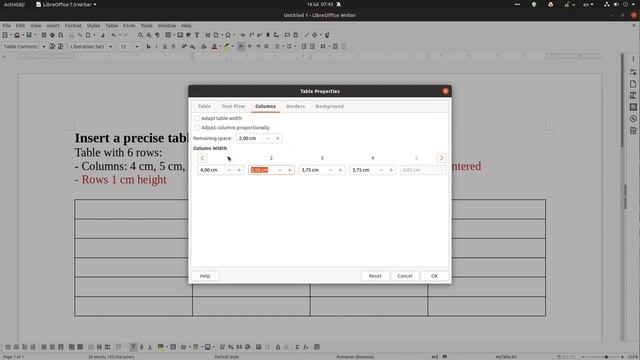Open the paragraph style dropdown arrow
Image resolution: width=640 pixels, height=360 pixels.
click(44, 47)
